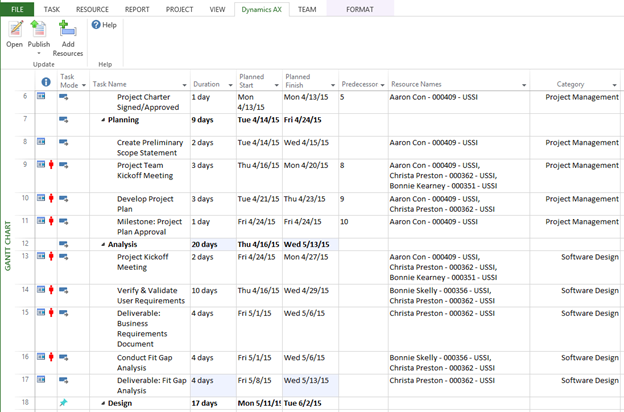This screenshot has height=412, width=624.
Task: Open the Duration column filter dropdown
Action: point(230,85)
